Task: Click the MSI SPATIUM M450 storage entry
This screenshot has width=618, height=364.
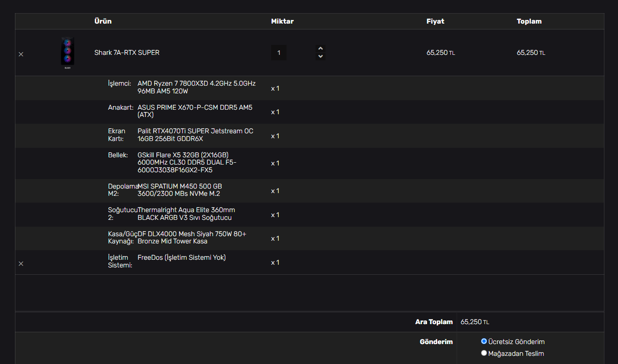Action: (180, 190)
